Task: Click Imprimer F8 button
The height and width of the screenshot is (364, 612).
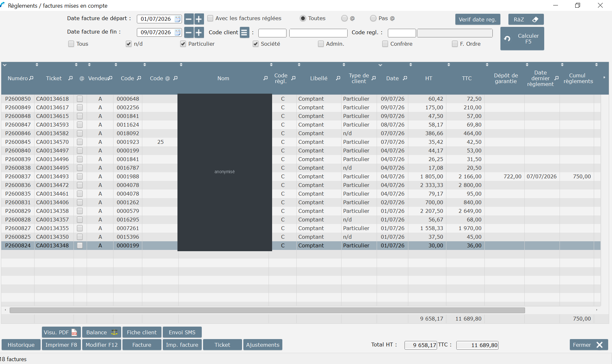Action: pos(61,345)
